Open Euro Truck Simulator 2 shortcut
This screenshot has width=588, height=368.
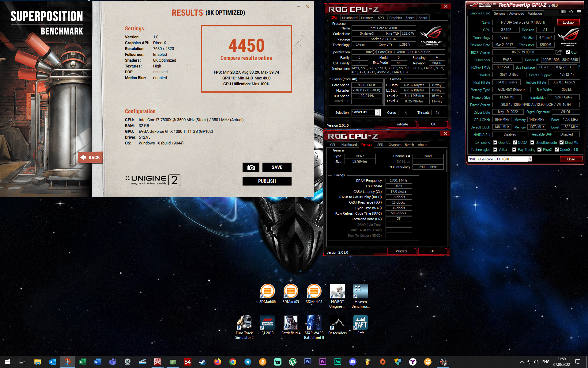point(244,327)
